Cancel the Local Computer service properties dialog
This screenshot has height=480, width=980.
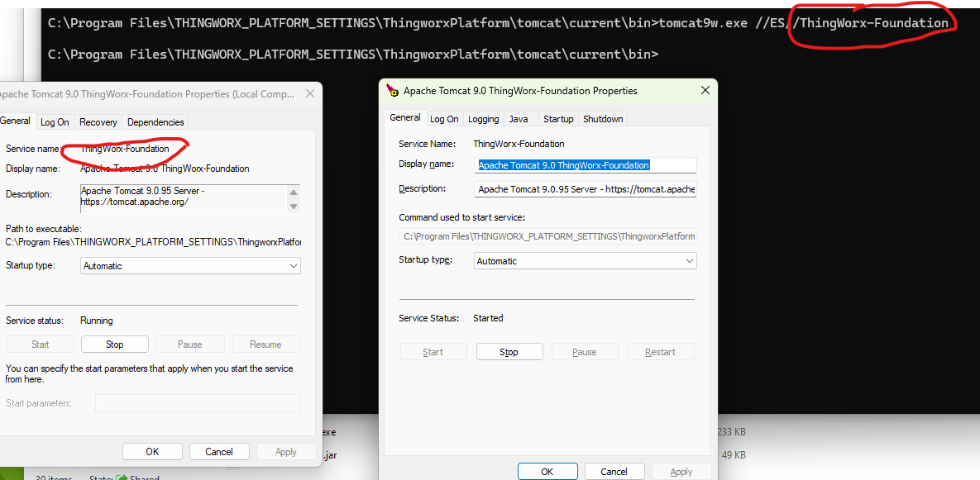pos(219,452)
